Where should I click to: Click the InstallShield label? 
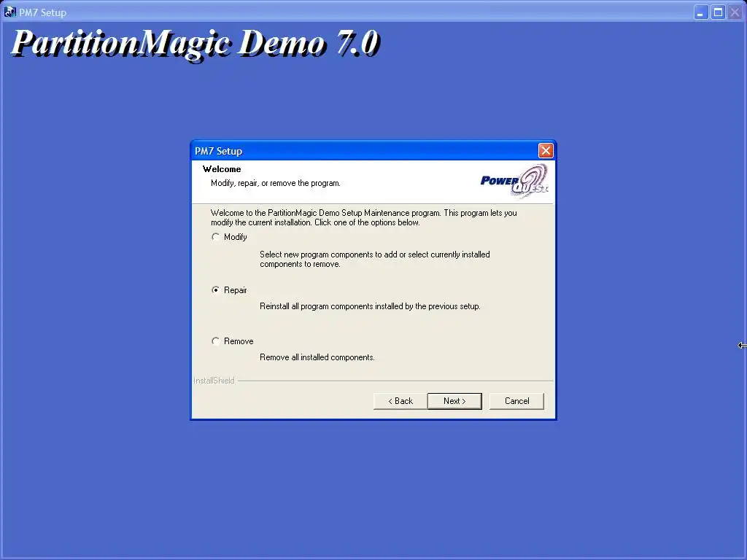coord(214,381)
